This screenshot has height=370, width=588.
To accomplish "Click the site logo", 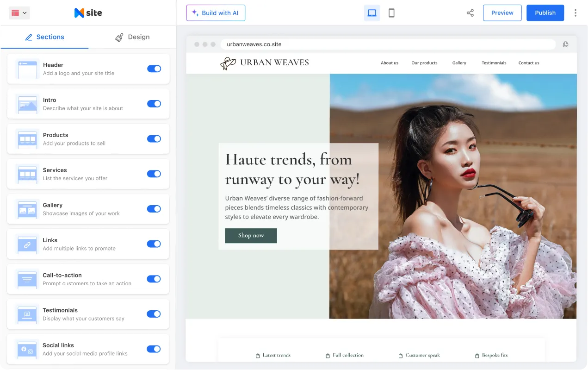I will (x=88, y=13).
